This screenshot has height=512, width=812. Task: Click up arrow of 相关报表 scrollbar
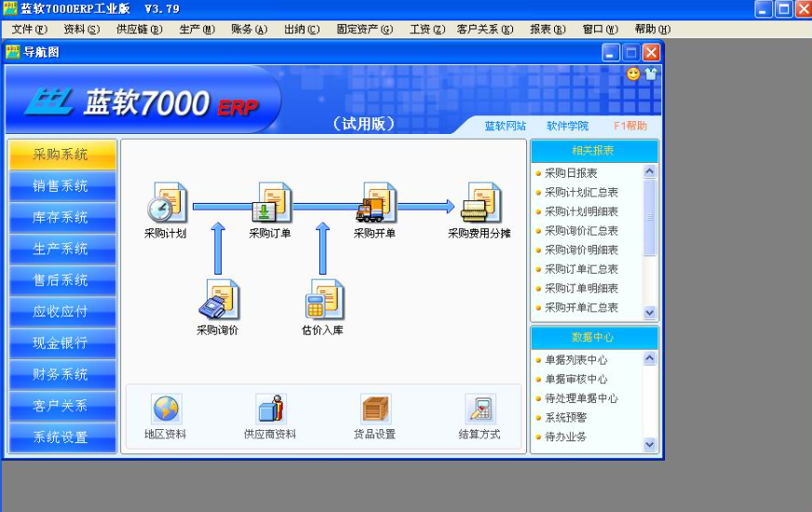click(x=650, y=171)
